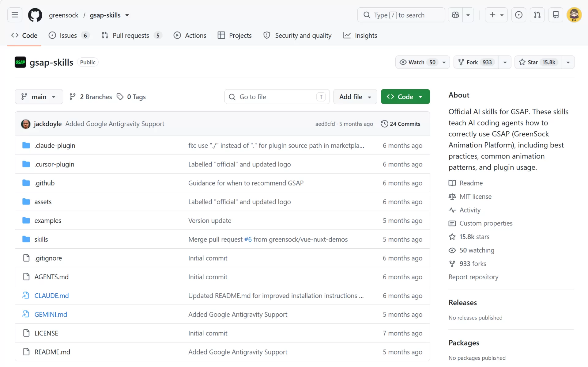Focus the Go to file search field
Image resolution: width=588 pixels, height=367 pixels.
277,97
